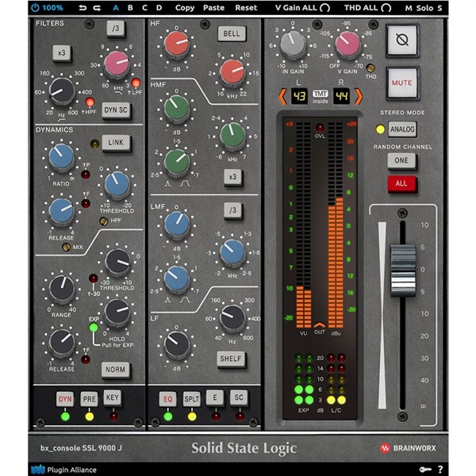
Task: Click the redo arrow
Action: pos(97,8)
